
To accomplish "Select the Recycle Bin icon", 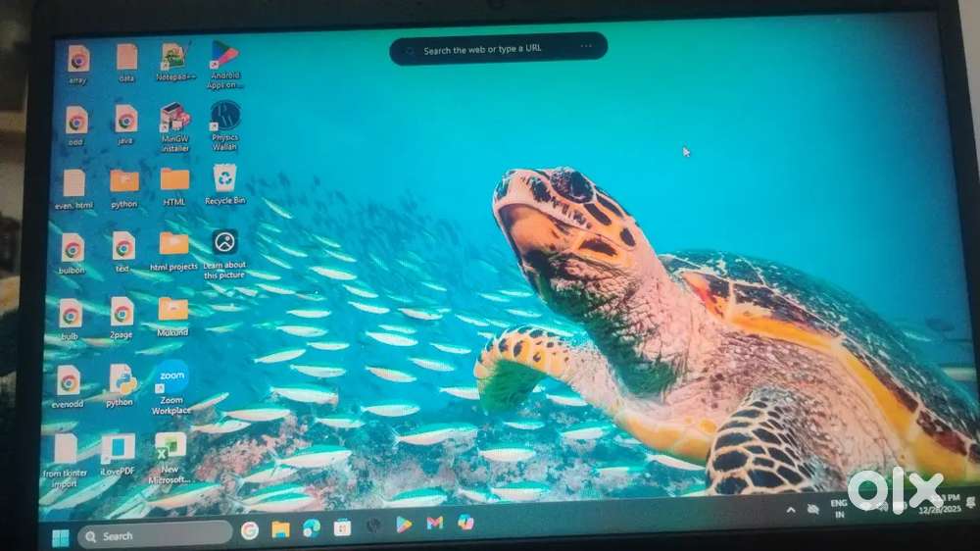I will pos(225,180).
